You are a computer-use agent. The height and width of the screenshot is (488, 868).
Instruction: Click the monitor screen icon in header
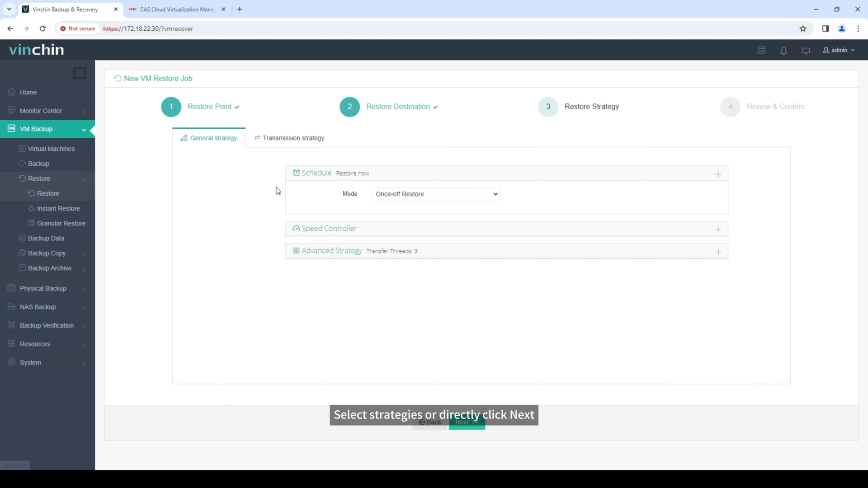tap(806, 51)
